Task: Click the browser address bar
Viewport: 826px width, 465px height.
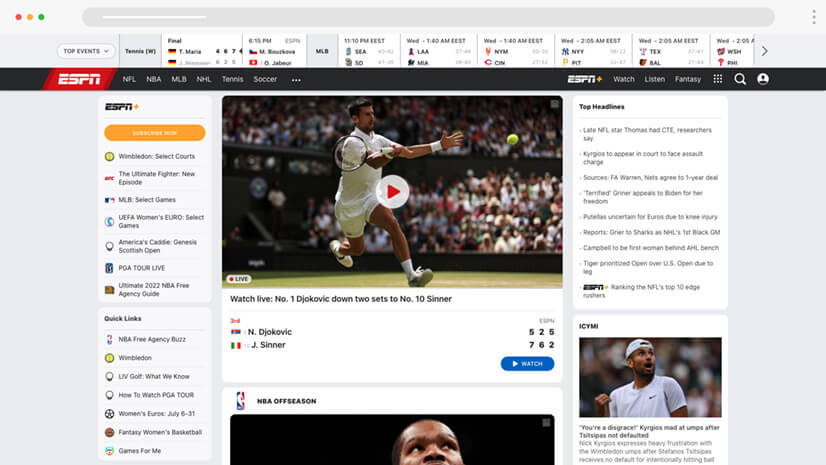Action: coord(428,17)
